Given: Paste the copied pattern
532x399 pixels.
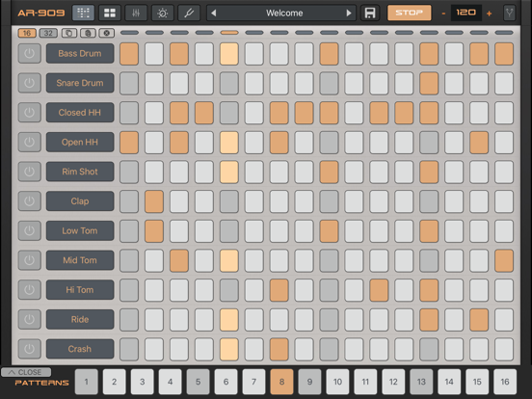Looking at the screenshot, I should [x=88, y=33].
